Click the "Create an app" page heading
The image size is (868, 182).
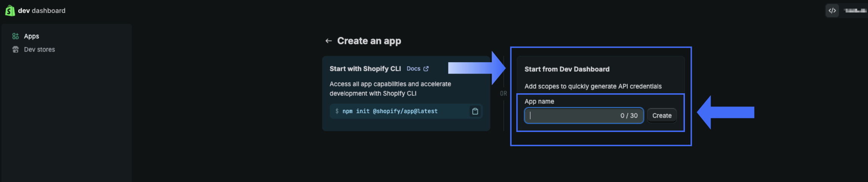[369, 41]
